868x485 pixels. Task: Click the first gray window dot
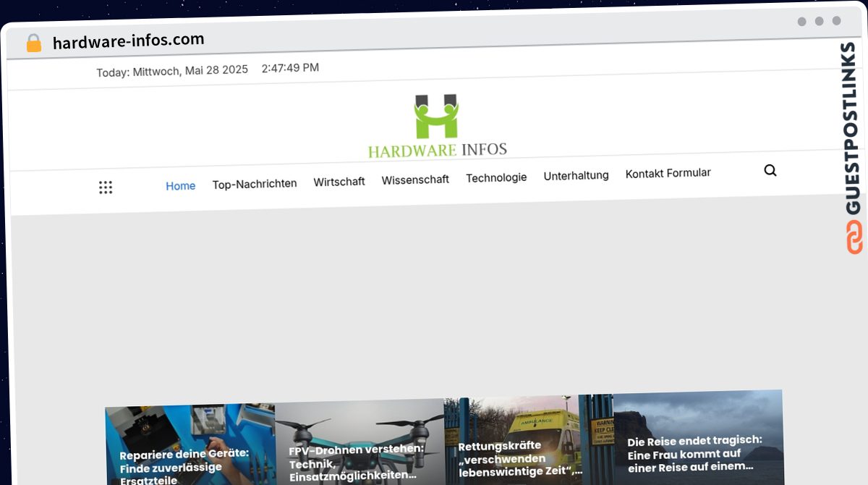click(x=801, y=22)
